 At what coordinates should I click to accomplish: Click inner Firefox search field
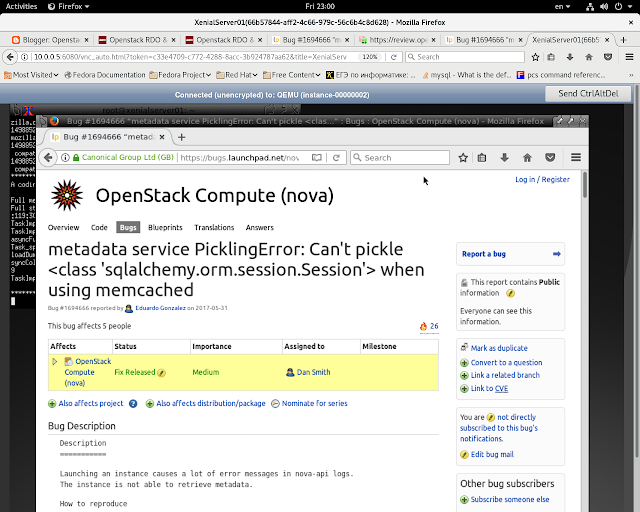400,158
